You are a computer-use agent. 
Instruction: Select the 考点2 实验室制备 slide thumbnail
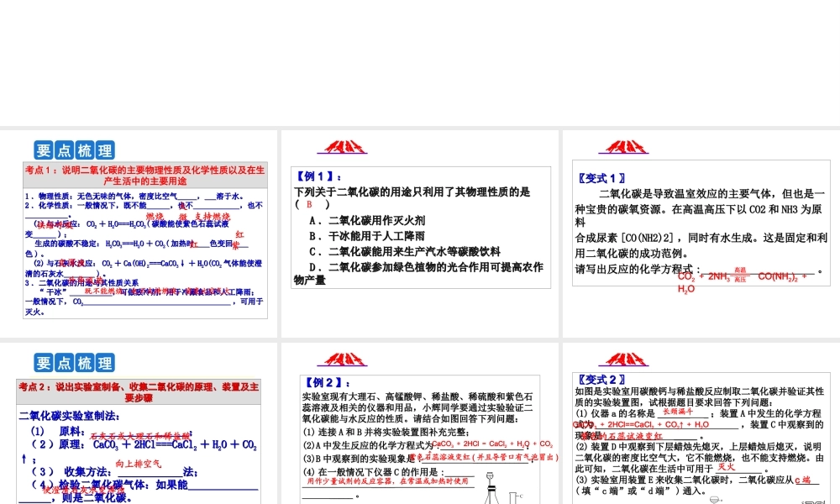click(x=139, y=423)
